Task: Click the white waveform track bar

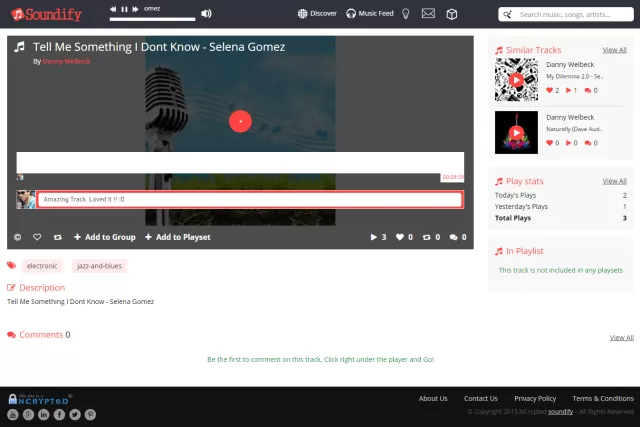Action: tap(240, 162)
